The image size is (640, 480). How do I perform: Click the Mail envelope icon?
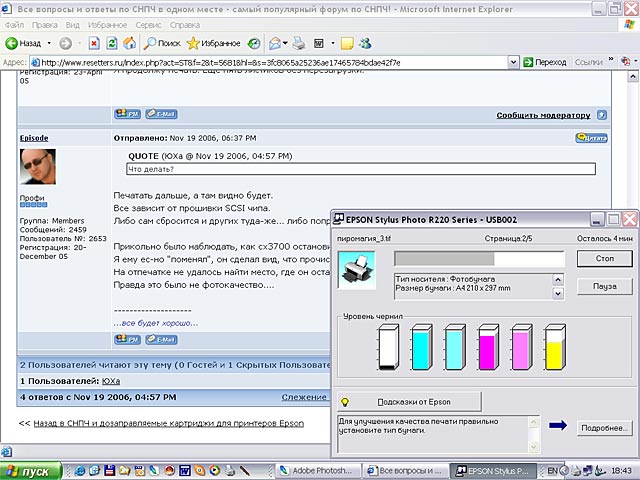275,43
